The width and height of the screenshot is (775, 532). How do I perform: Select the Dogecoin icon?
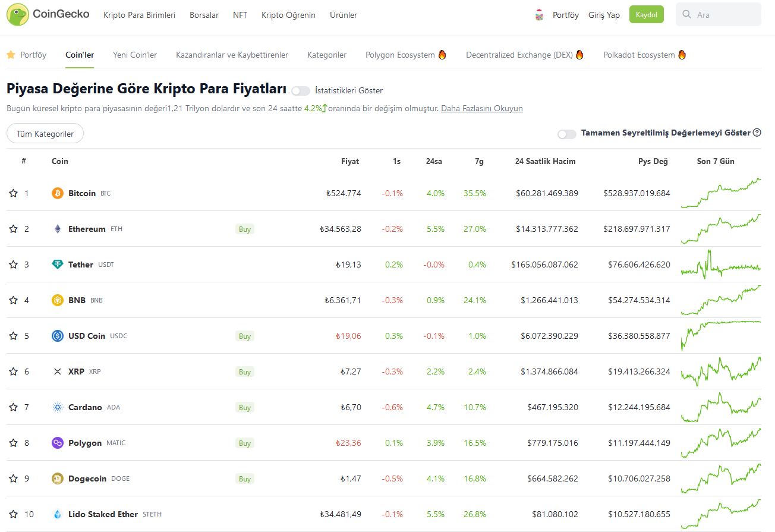coord(56,479)
